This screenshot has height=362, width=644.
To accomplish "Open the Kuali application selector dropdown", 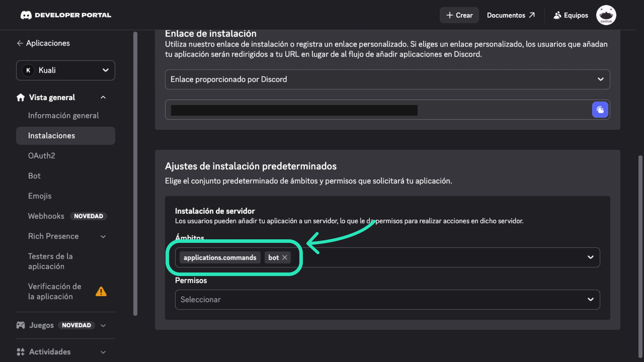I will [66, 70].
